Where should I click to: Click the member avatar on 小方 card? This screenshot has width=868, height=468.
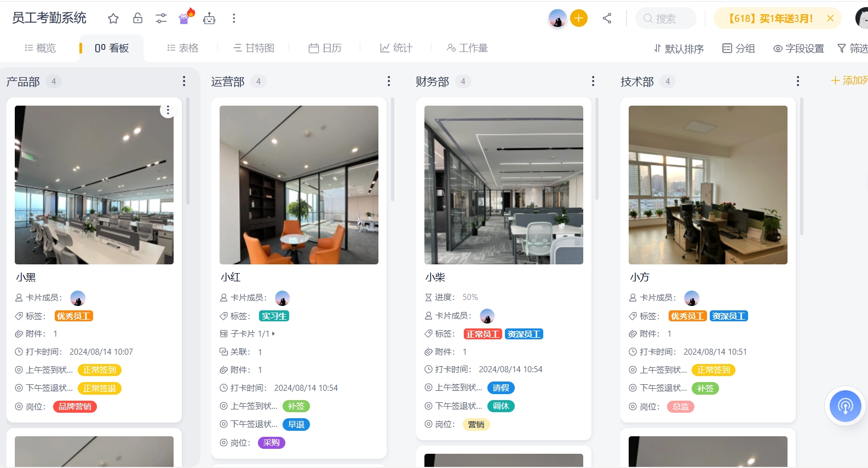(x=692, y=298)
